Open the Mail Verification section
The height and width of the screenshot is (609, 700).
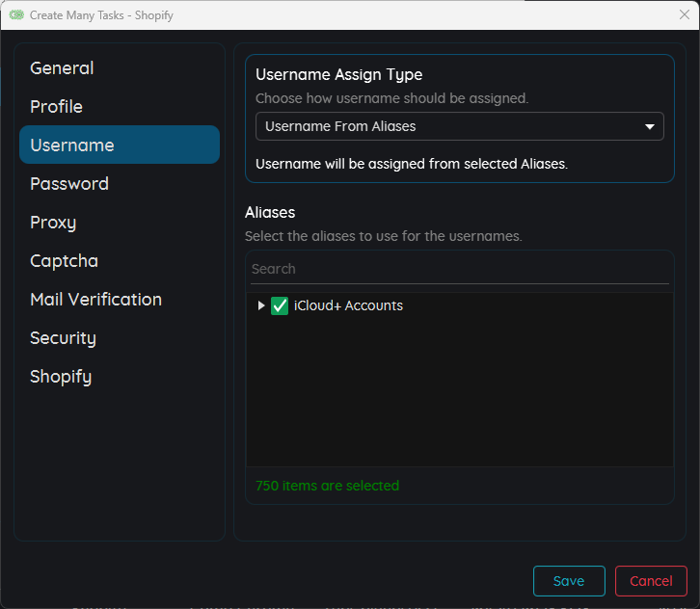point(95,300)
